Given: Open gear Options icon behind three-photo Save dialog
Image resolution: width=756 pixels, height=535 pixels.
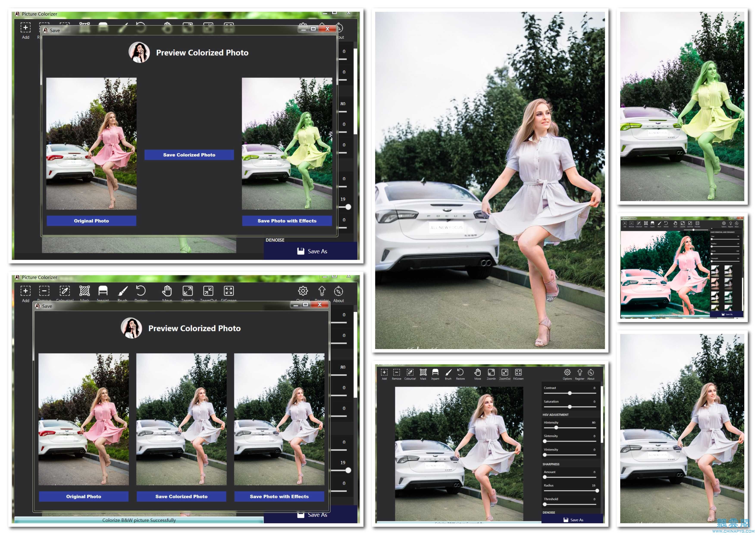Looking at the screenshot, I should click(x=303, y=291).
